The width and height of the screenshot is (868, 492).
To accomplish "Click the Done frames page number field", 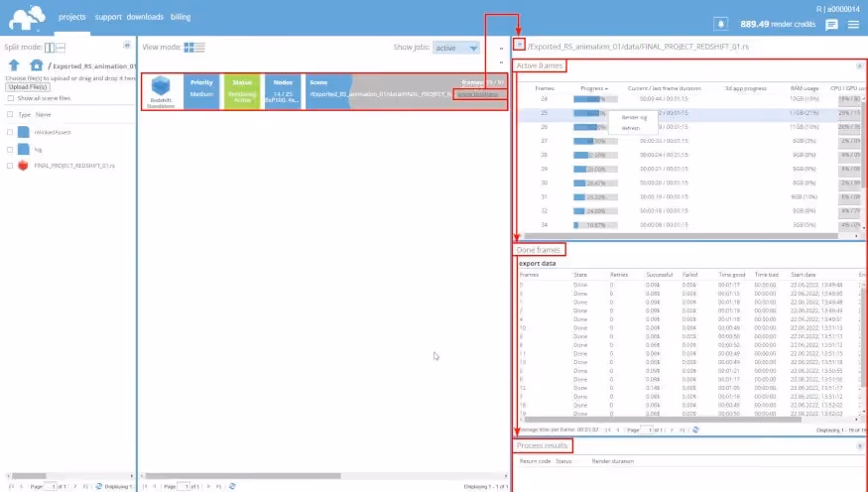I will (647, 430).
